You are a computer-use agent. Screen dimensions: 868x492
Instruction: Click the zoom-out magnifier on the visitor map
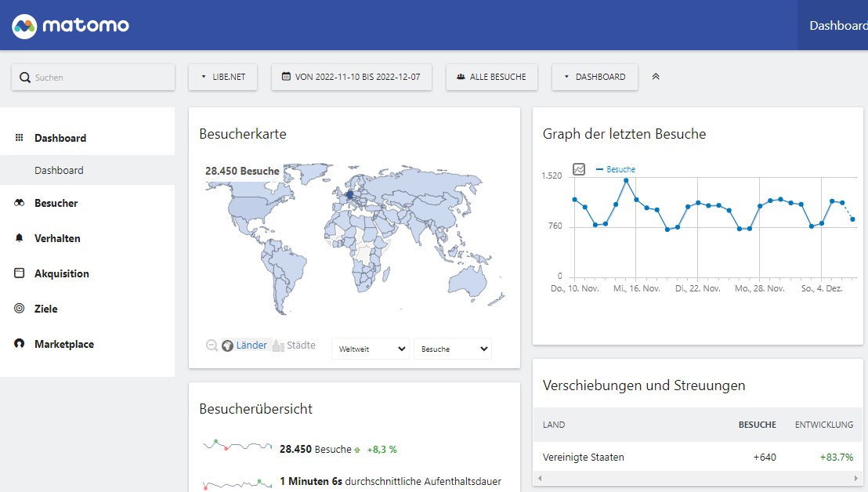212,345
